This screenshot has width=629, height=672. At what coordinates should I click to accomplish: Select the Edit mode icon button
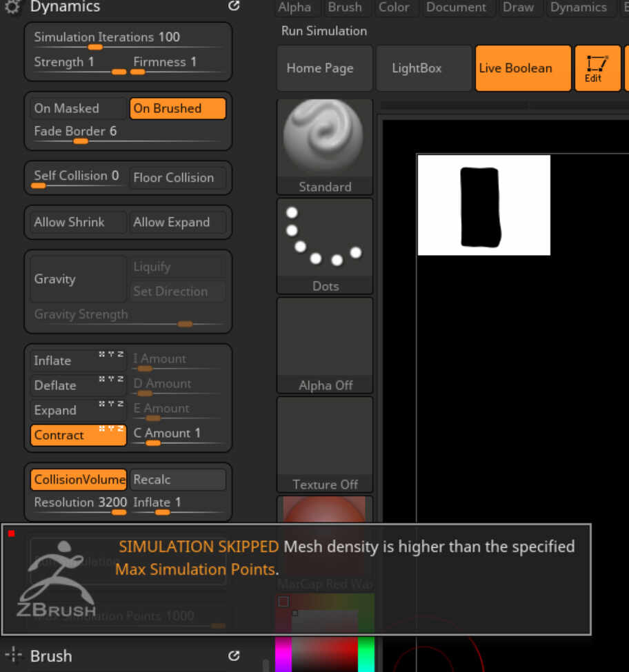point(597,68)
